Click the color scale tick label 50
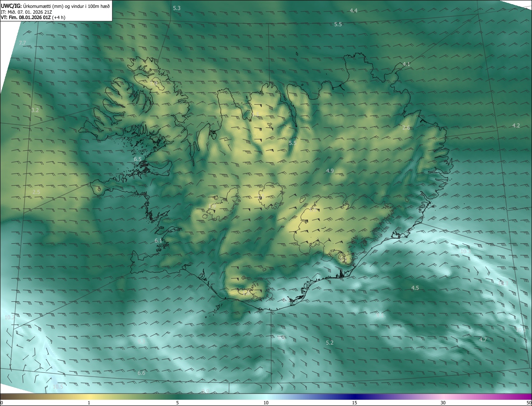532x406 pixels. [529, 403]
